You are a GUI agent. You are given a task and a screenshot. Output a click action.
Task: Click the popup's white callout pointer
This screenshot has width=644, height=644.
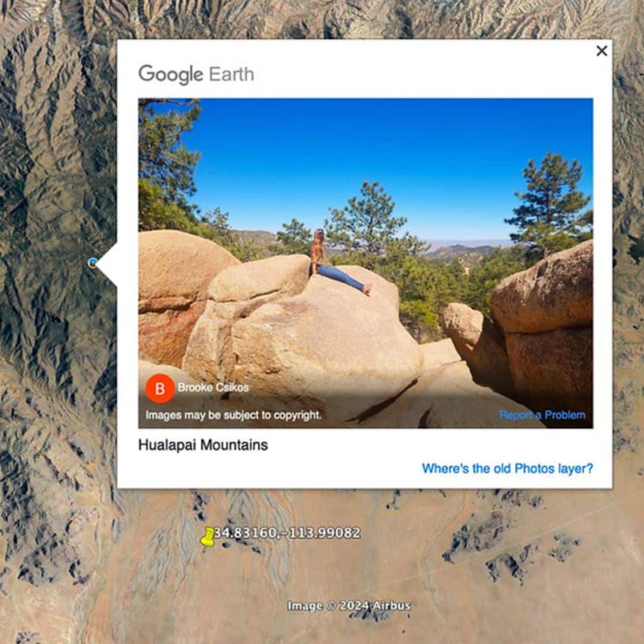(107, 264)
